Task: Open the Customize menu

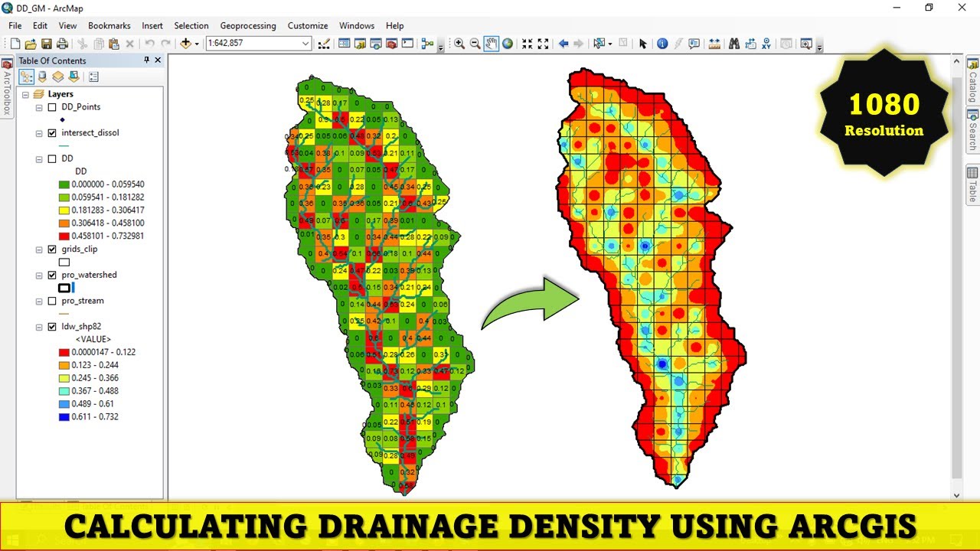Action: 308,25
